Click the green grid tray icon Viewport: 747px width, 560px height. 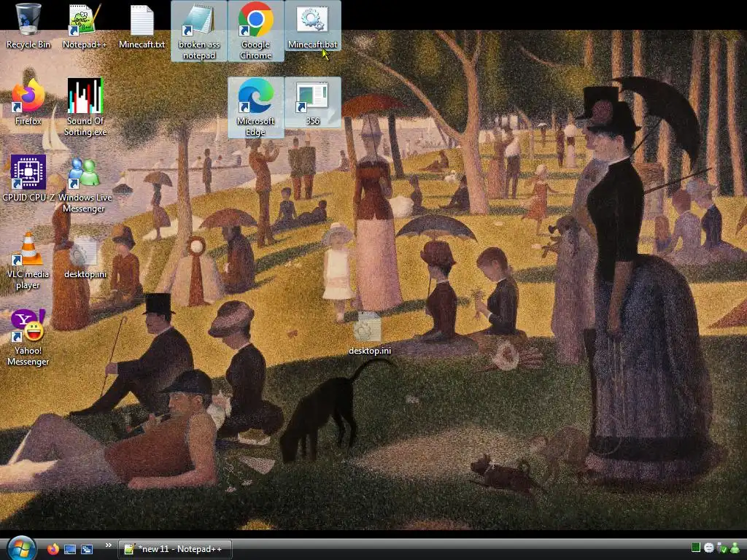pos(695,548)
